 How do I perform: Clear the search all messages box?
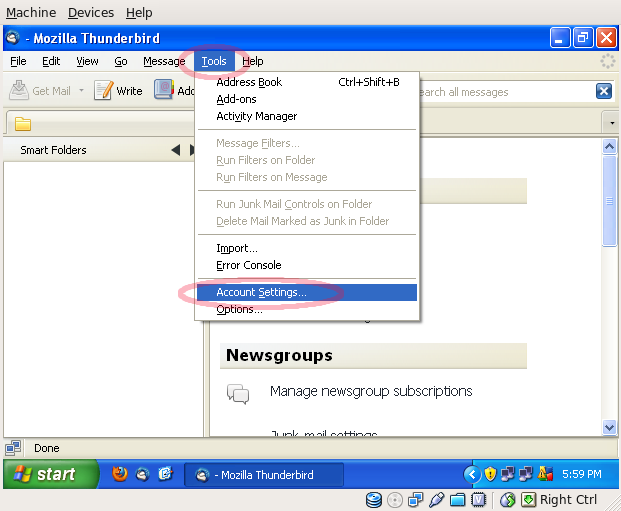[x=604, y=92]
